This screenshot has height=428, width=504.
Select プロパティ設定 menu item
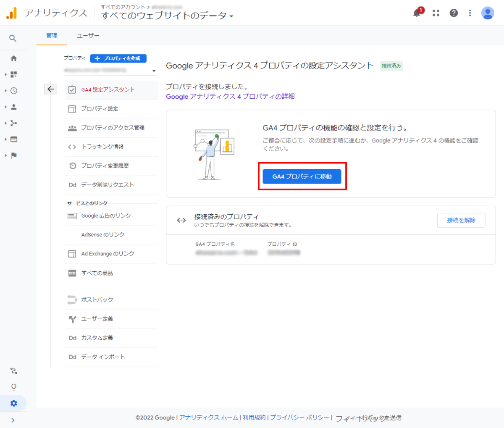pos(111,109)
